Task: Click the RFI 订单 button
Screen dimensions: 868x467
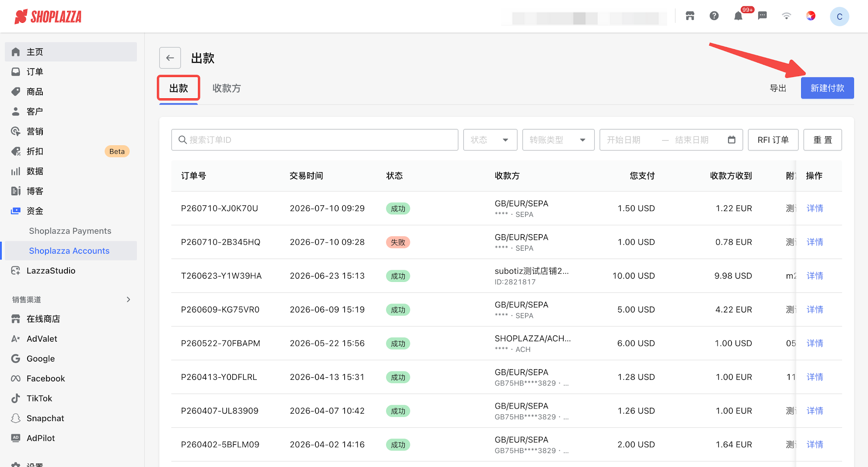Action: click(773, 140)
